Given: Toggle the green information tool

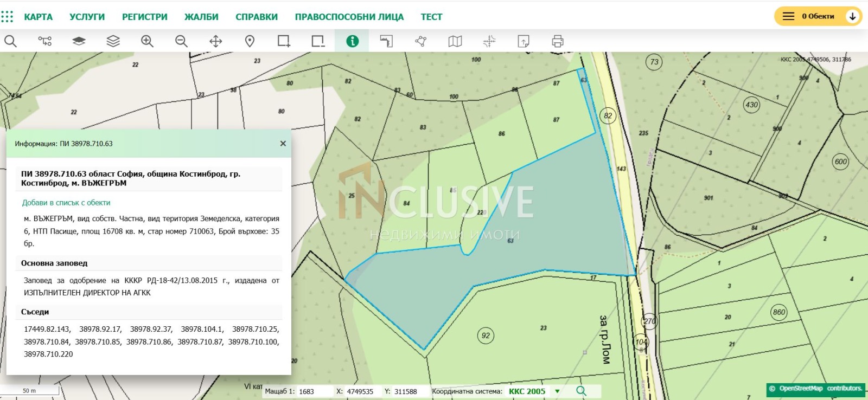Looking at the screenshot, I should pos(352,41).
